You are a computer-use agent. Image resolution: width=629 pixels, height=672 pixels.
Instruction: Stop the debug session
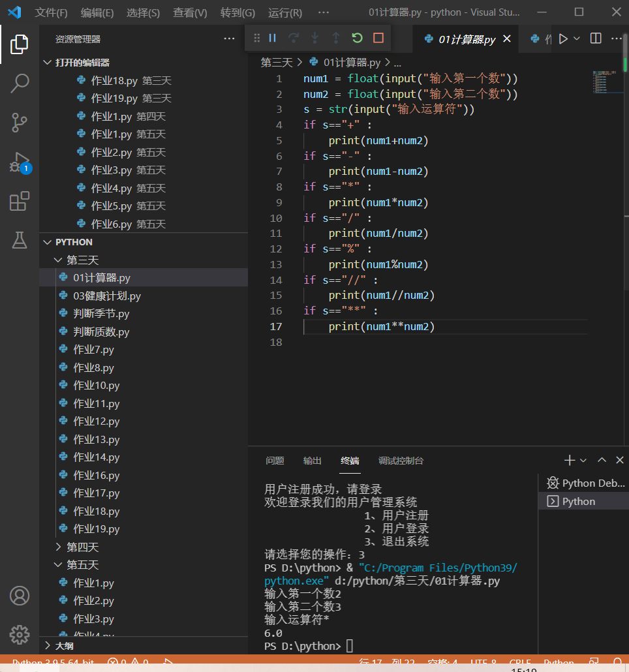[378, 38]
